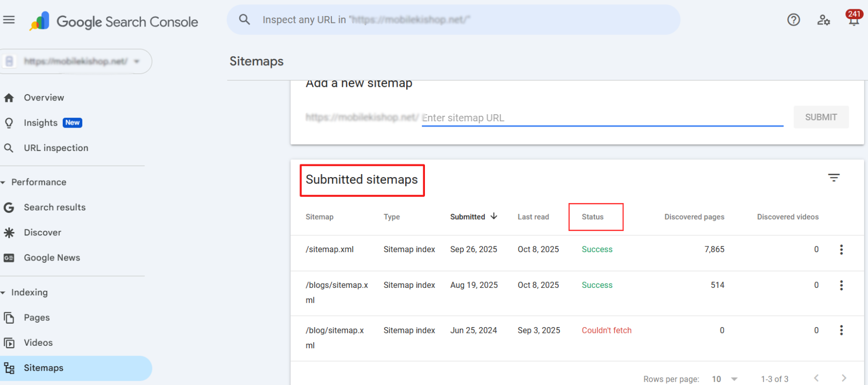Go to previous page of sitemaps

tap(816, 378)
